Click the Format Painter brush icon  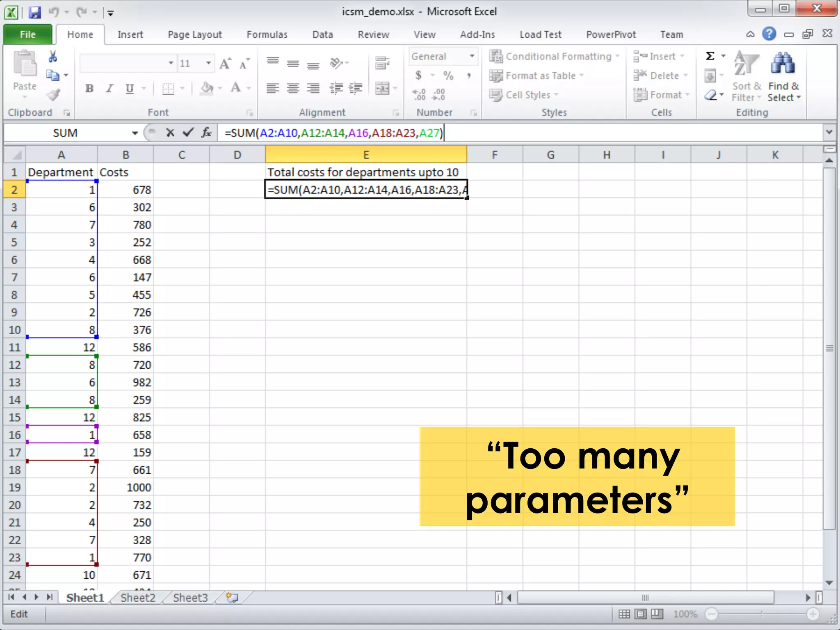pos(53,95)
